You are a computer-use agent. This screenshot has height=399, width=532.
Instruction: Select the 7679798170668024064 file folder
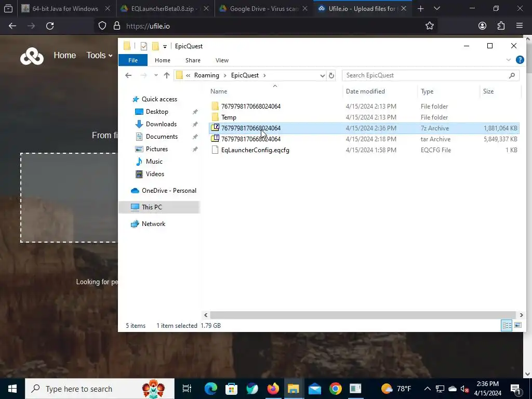[x=364, y=106]
